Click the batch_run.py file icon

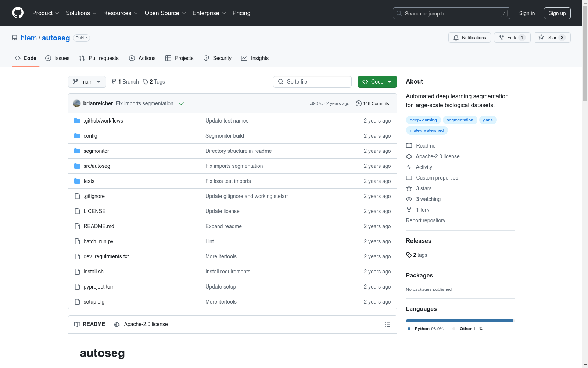pyautogui.click(x=77, y=241)
